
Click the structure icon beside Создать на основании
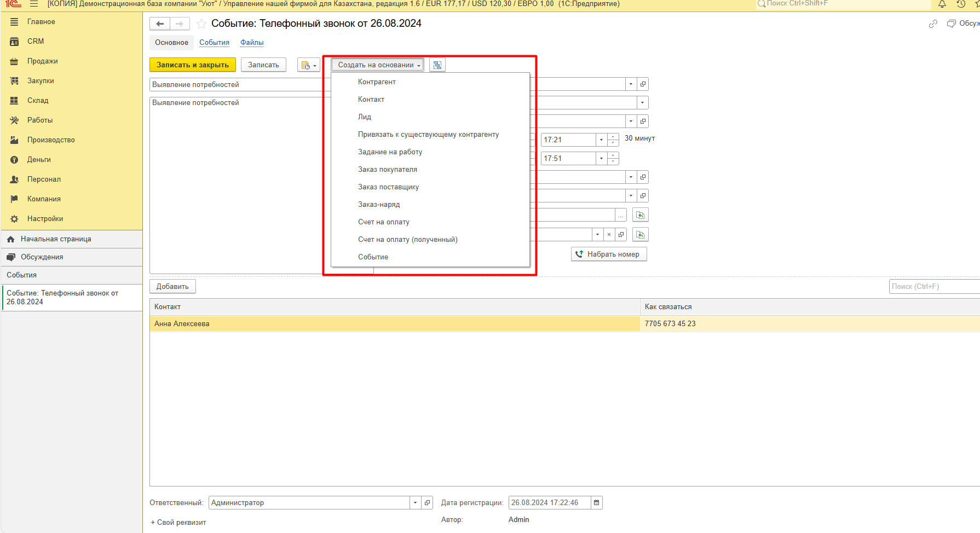click(x=437, y=65)
